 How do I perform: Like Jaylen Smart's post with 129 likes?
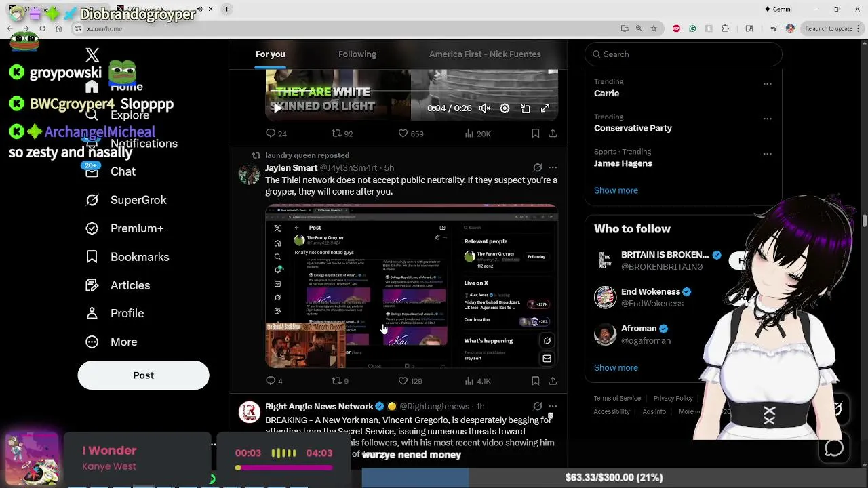[x=410, y=381]
